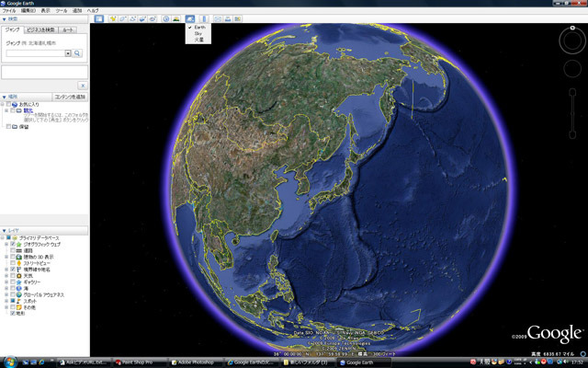Image resolution: width=588 pixels, height=368 pixels.
Task: Click the green star ジオグラフィック ウェブ icon
Action: (18, 245)
